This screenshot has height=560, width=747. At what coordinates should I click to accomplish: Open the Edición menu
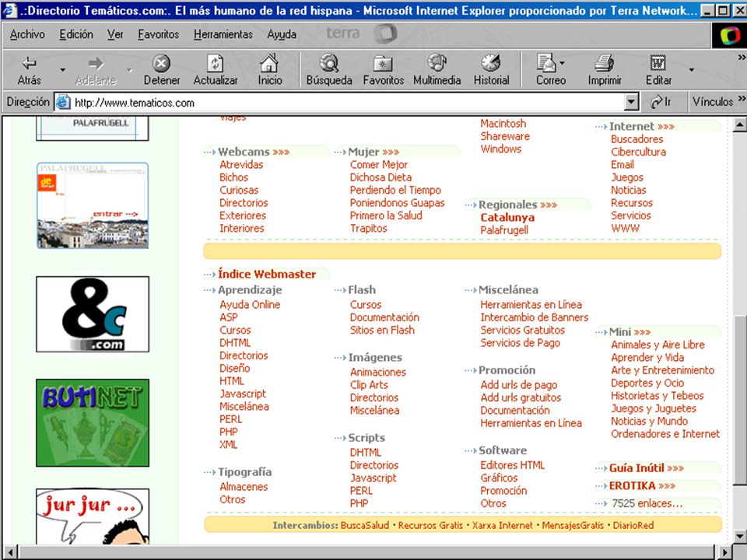click(76, 34)
